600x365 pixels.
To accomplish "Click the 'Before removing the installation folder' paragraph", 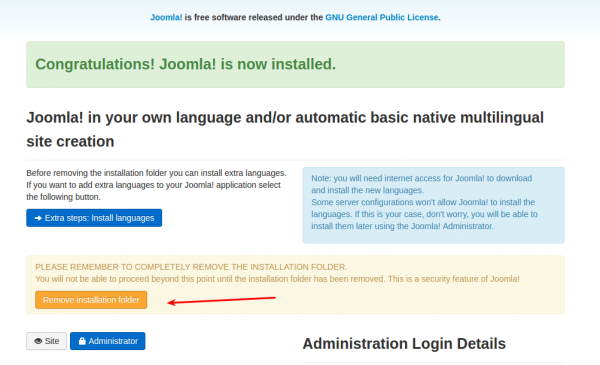I will (157, 185).
